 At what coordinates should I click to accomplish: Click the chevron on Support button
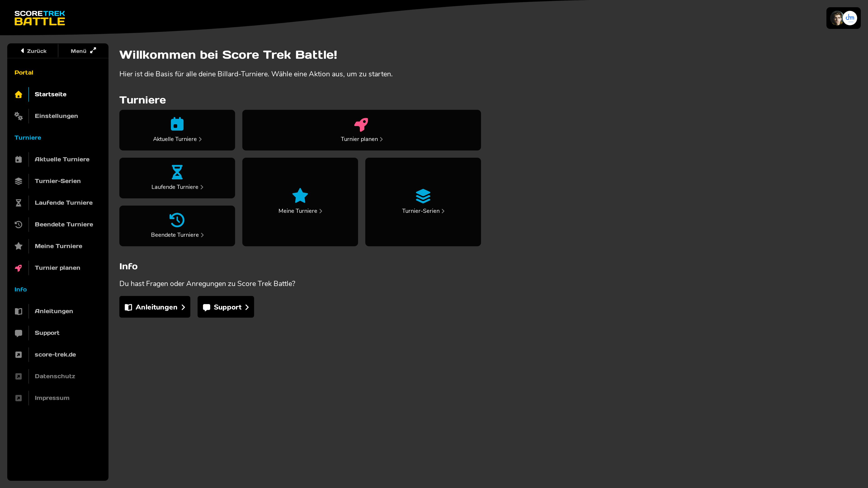[x=247, y=307]
